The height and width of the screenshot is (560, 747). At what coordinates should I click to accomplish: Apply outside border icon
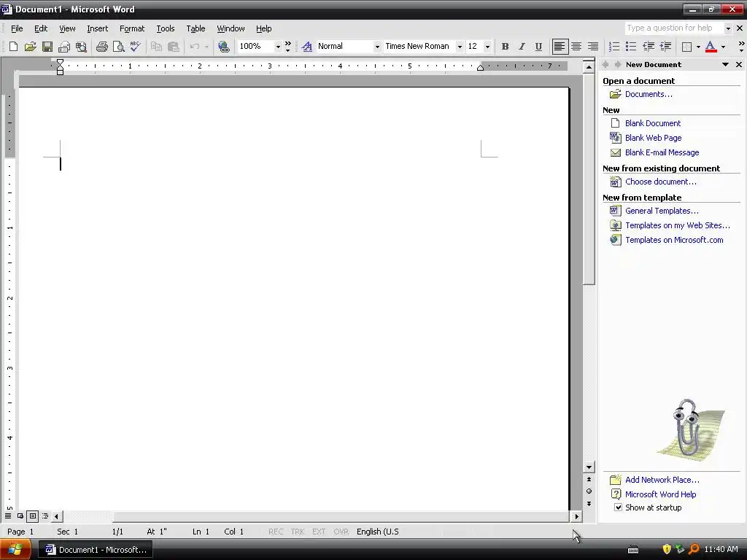(686, 47)
